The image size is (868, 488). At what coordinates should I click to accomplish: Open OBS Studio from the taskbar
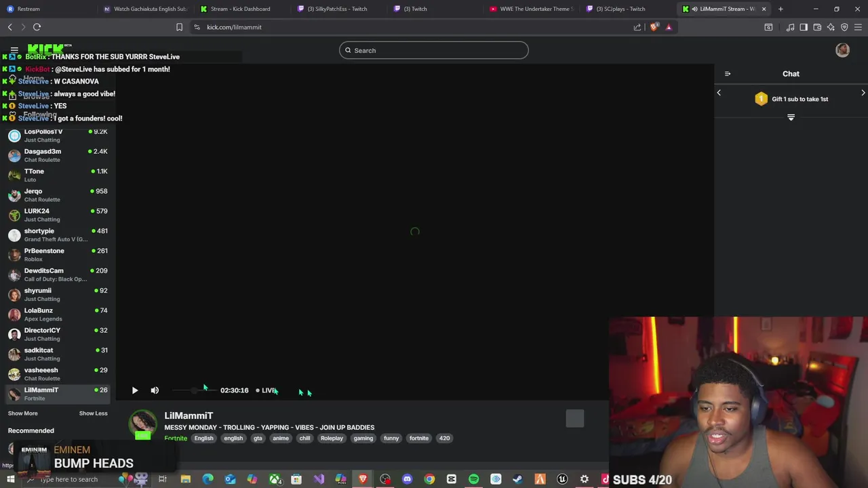click(x=385, y=479)
